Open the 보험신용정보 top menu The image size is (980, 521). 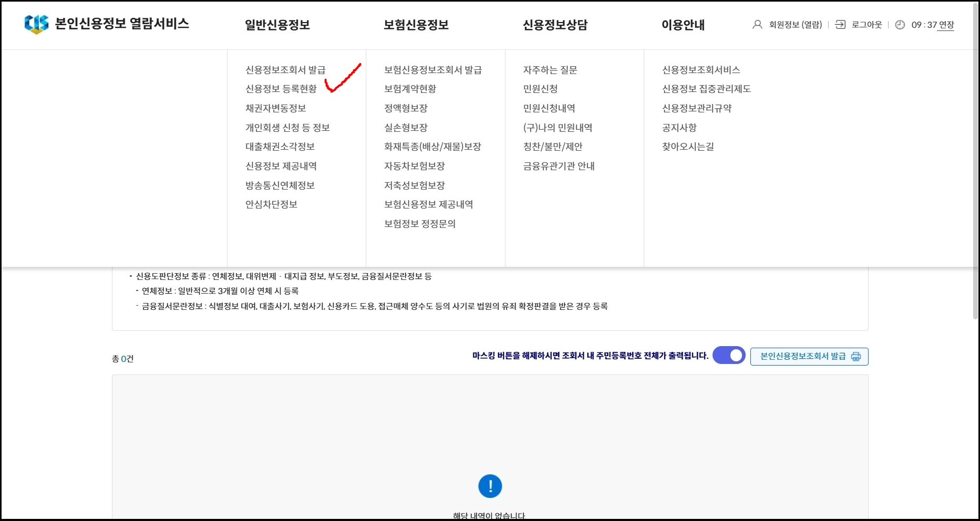[416, 25]
